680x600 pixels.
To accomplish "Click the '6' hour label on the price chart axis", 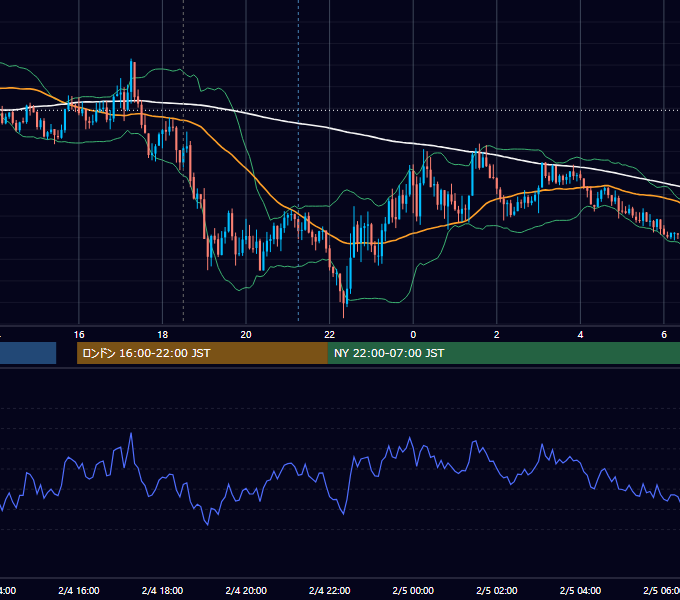I will [x=664, y=335].
